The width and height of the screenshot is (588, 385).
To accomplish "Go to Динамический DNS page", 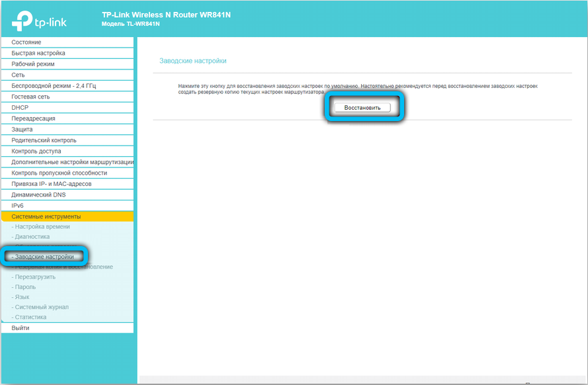I will (38, 195).
